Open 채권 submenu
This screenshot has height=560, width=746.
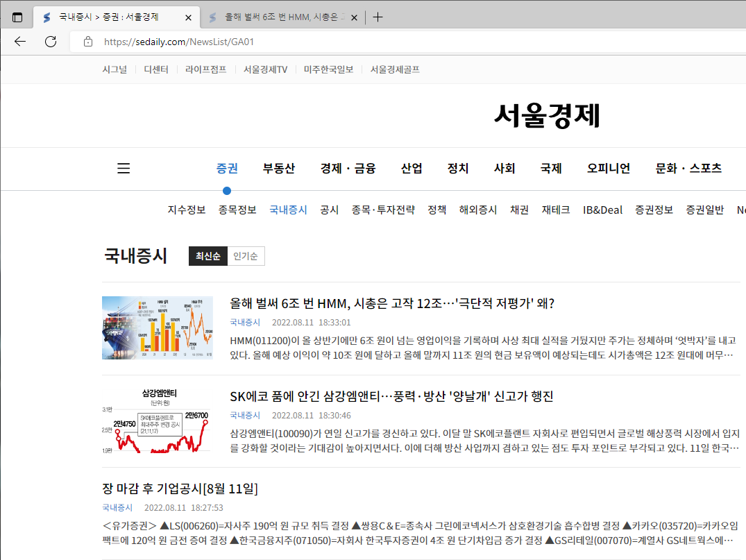(x=520, y=210)
